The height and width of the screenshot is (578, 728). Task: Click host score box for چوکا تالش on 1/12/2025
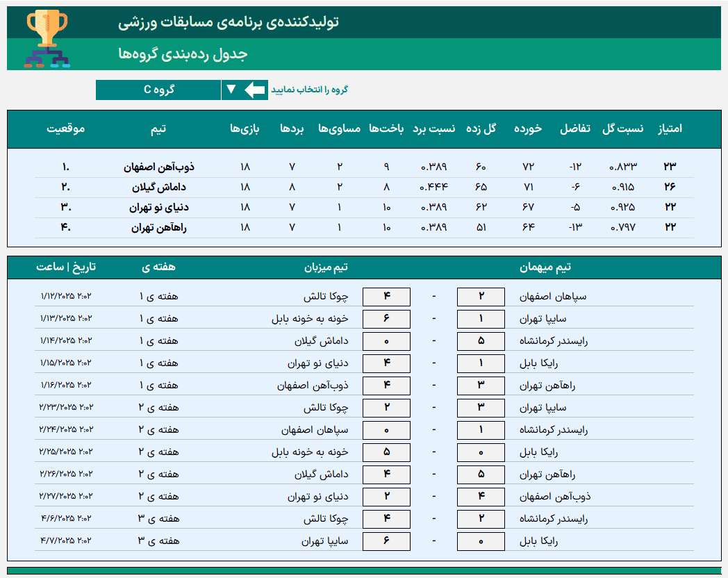click(386, 297)
